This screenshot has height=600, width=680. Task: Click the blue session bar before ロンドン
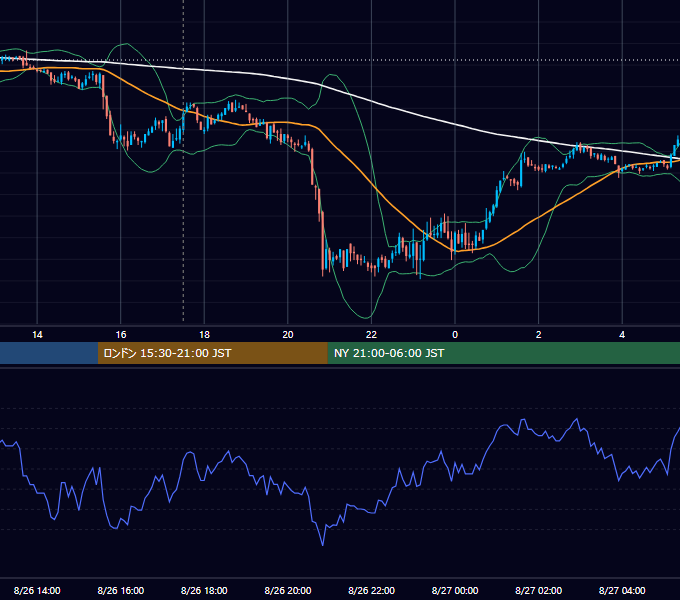[x=49, y=353]
